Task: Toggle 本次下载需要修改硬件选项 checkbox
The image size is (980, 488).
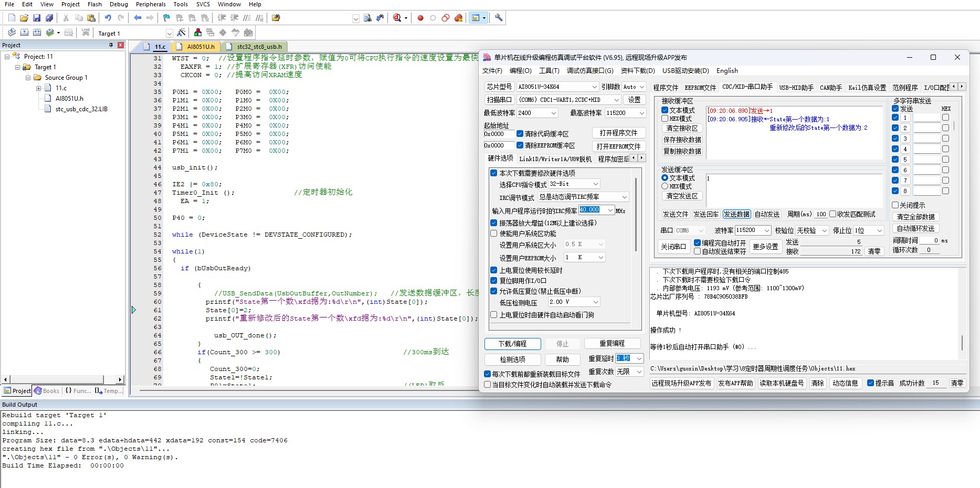Action: (494, 173)
